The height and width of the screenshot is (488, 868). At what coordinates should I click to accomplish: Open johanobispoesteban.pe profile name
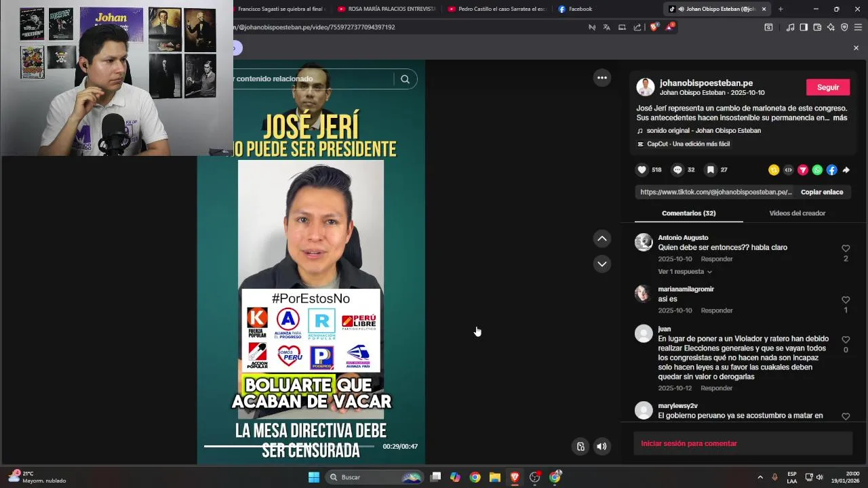(x=706, y=83)
